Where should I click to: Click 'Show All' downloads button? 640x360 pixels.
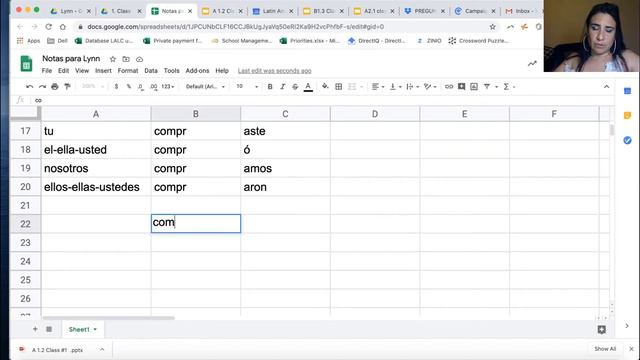point(605,349)
